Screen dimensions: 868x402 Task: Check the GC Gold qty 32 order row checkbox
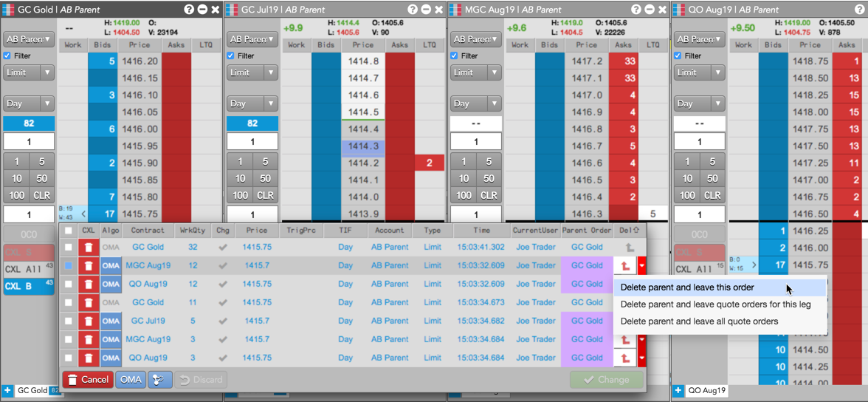point(68,248)
